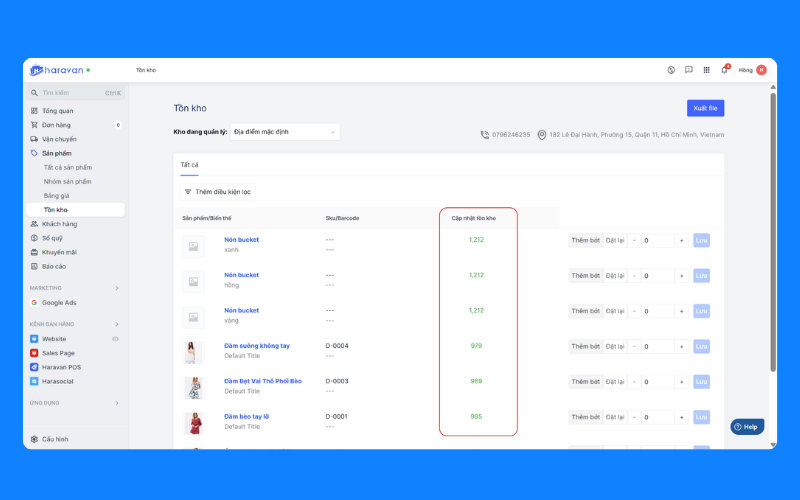Toggle the Website channel eye icon
Viewport: 800px width, 500px height.
tap(116, 339)
